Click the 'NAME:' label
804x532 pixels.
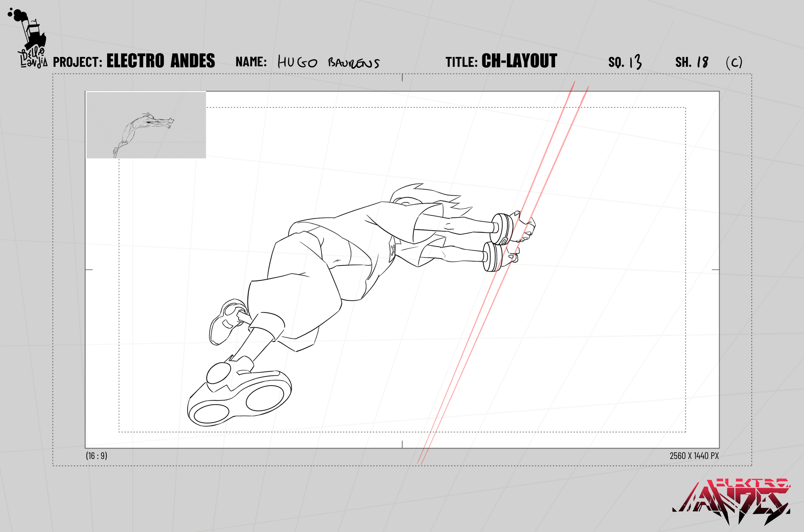[251, 62]
